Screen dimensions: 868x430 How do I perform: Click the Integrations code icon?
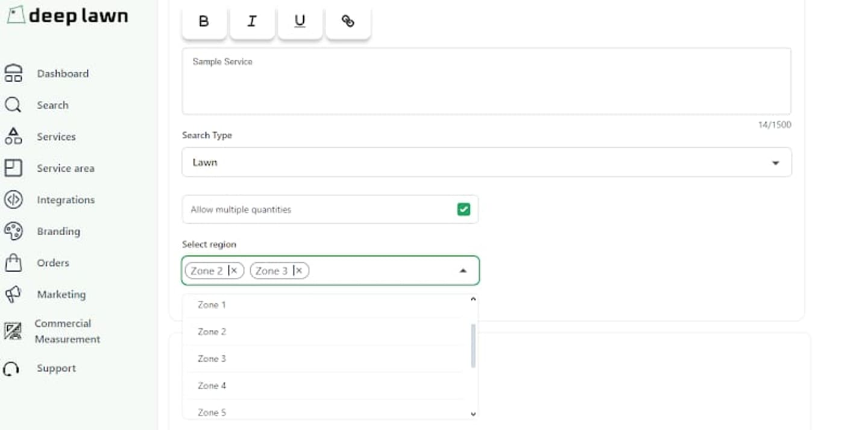(13, 200)
